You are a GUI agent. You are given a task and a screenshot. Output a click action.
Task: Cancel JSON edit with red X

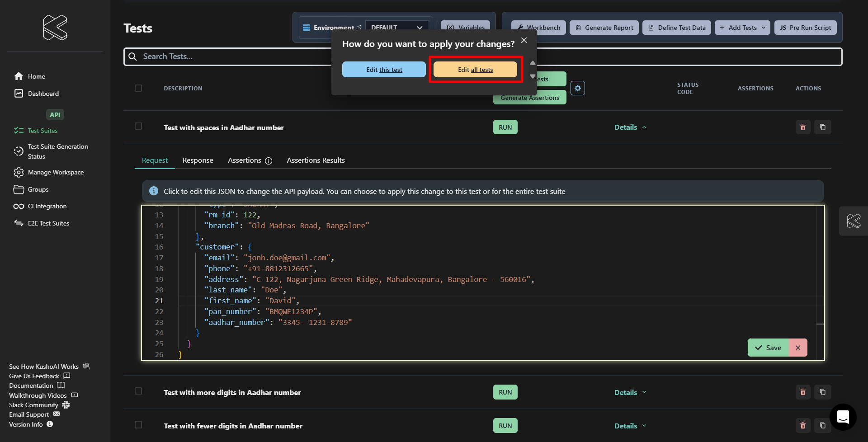(798, 348)
